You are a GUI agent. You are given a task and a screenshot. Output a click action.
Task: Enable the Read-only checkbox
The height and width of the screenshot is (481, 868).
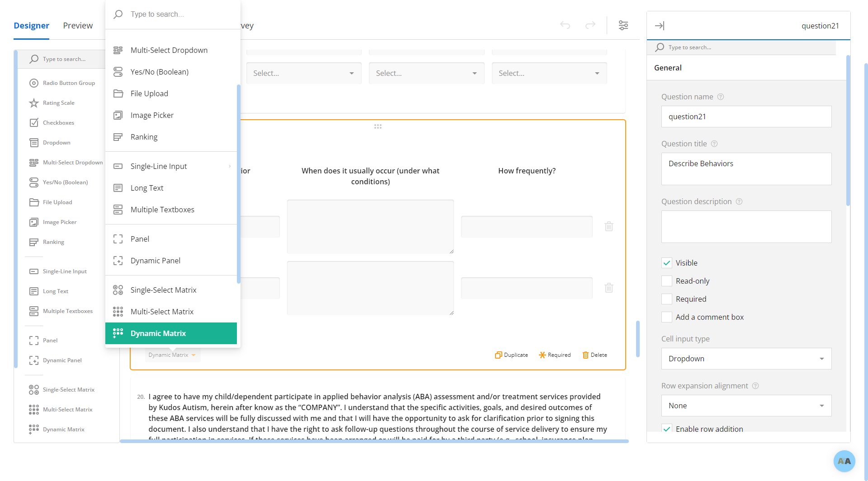pos(667,281)
